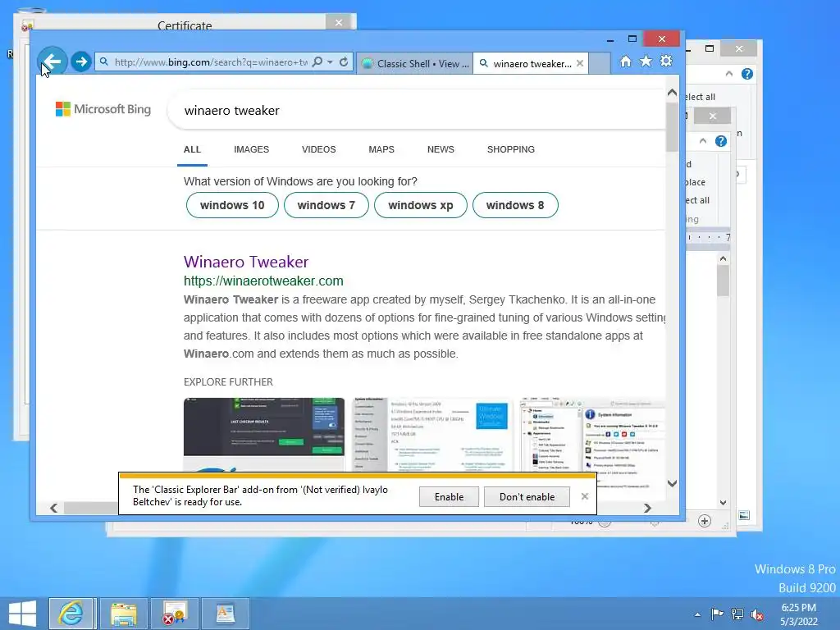The height and width of the screenshot is (630, 840).
Task: Open the winaerotweaker.com URL link
Action: [x=263, y=281]
